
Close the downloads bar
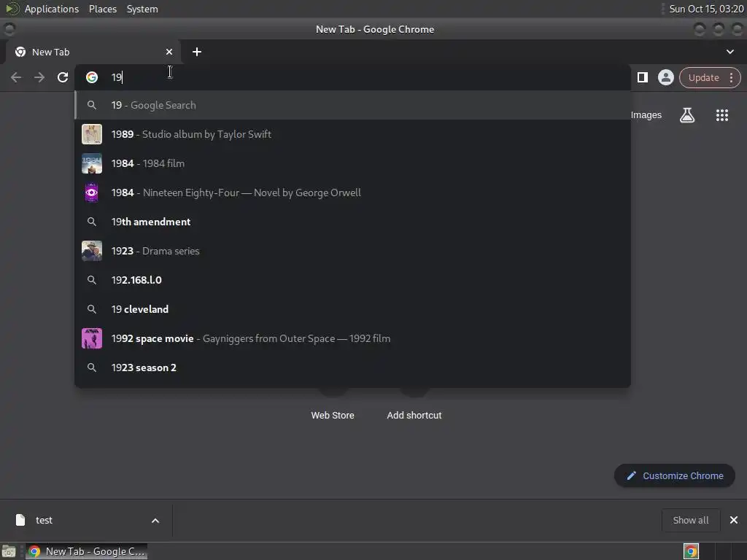(x=734, y=520)
